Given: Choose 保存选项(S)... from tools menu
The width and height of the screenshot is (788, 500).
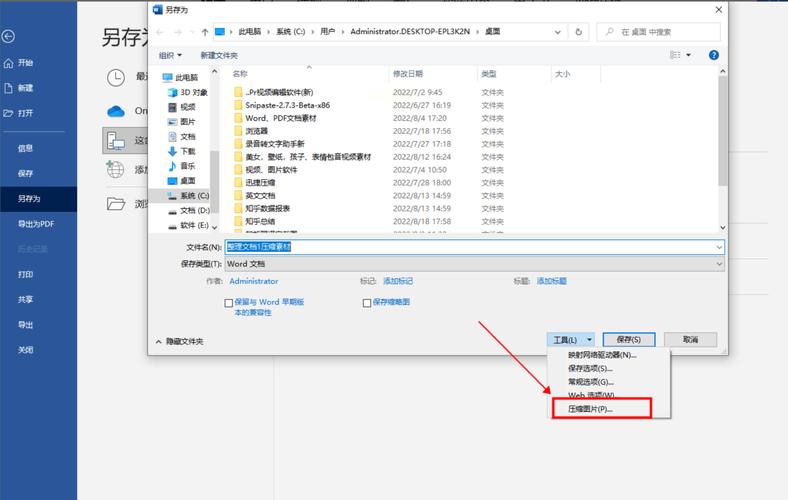Looking at the screenshot, I should [x=590, y=368].
